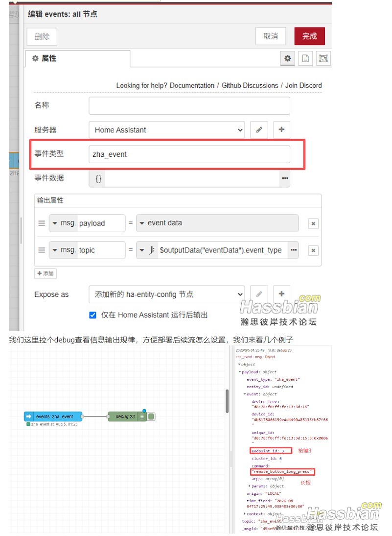
Task: Click debug 23 node list icon
Action: point(142,416)
